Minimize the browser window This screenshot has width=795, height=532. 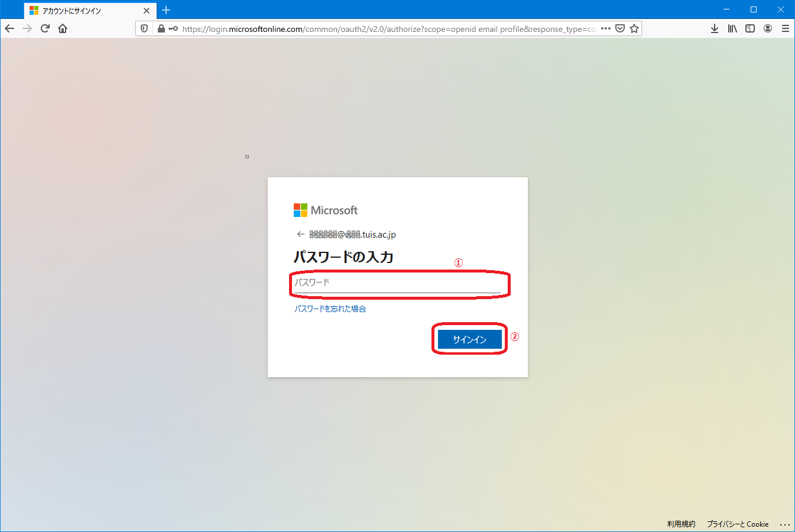coord(726,9)
